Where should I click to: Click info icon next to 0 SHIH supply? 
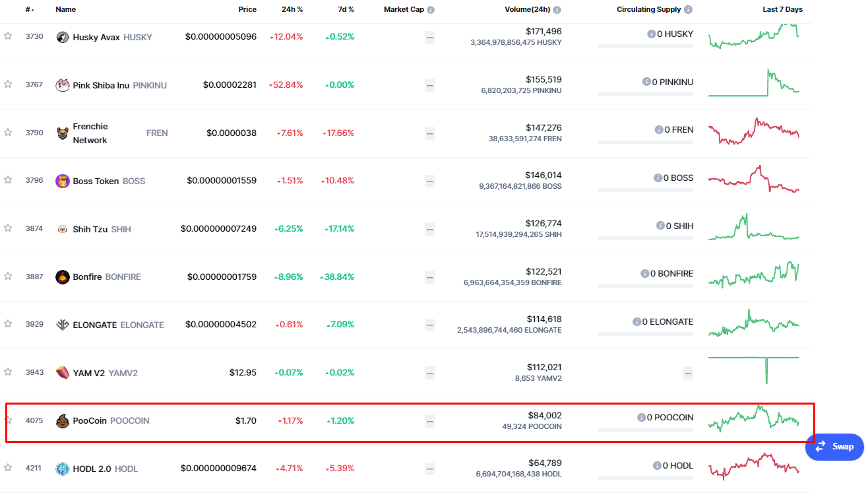(660, 226)
